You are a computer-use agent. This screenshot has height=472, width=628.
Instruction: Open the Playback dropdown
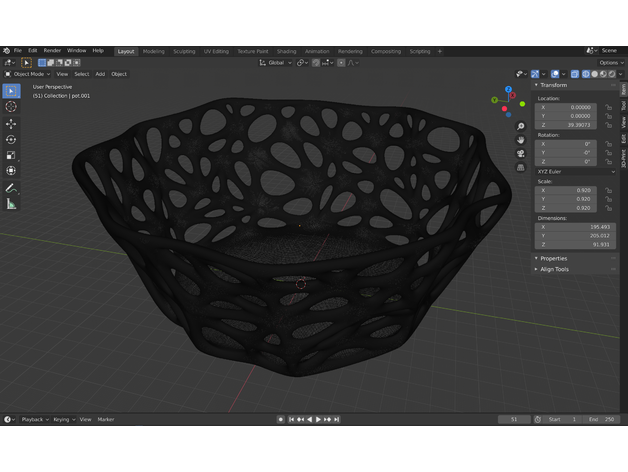tap(35, 420)
